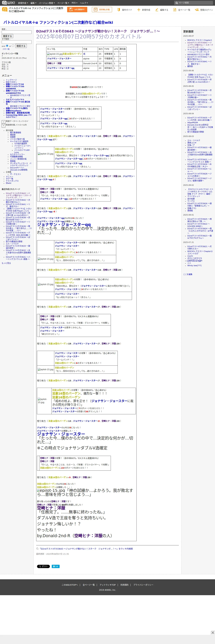Open ページ一覧 dropdown in top bar
The height and width of the screenshot is (644, 215).
click(x=63, y=3)
